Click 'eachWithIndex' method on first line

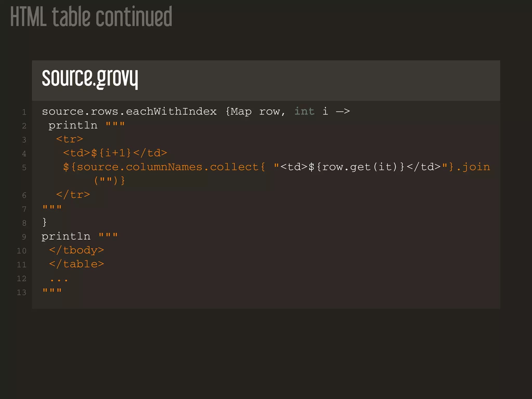click(x=171, y=111)
